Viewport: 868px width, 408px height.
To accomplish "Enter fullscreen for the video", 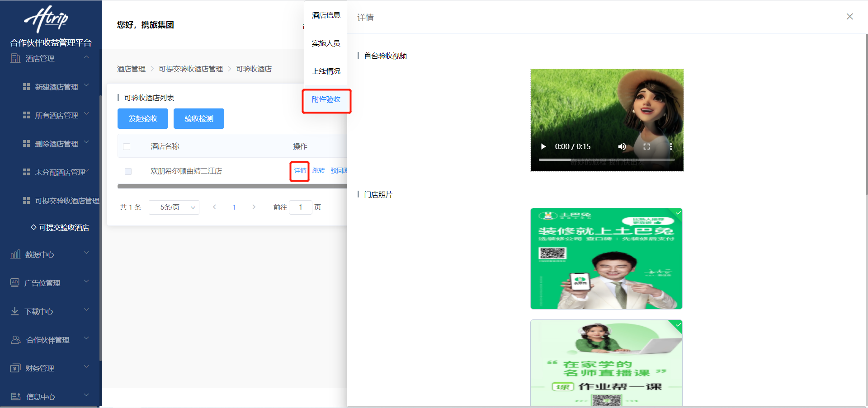I will pyautogui.click(x=646, y=146).
